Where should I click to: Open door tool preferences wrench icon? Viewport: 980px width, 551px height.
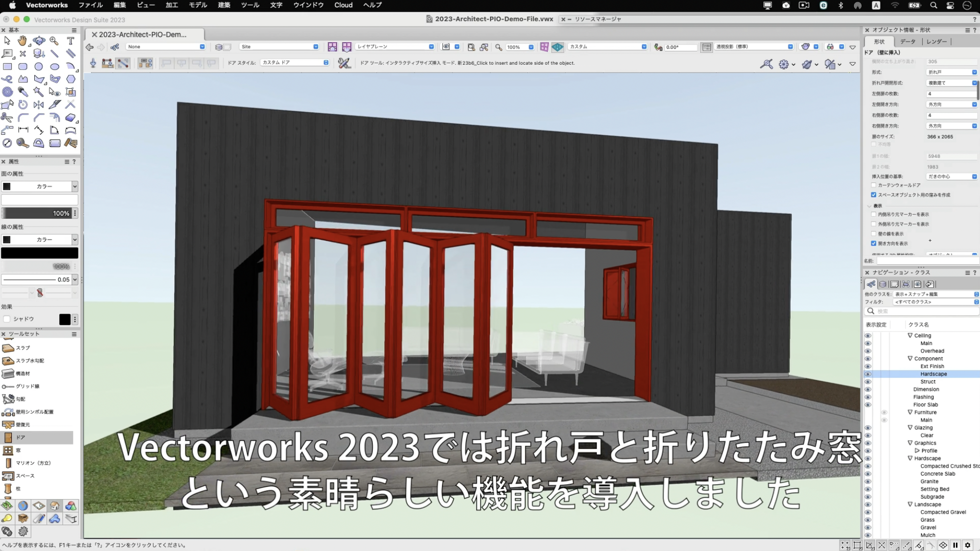coord(344,63)
